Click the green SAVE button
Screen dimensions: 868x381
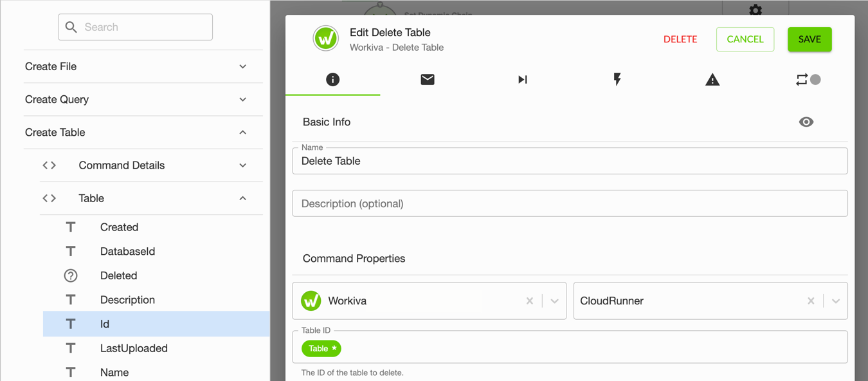click(809, 39)
